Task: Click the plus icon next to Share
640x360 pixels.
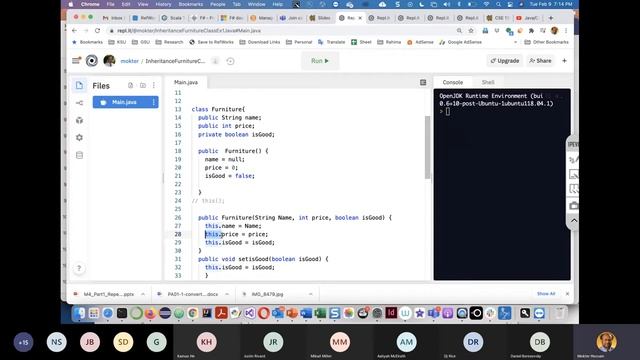Action: click(x=564, y=61)
